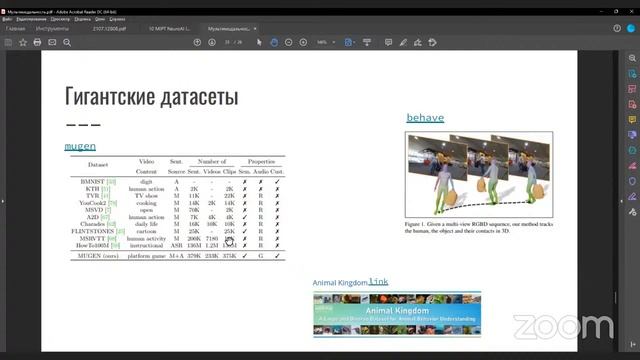
Task: Click the Save file icon
Action: click(x=8, y=42)
